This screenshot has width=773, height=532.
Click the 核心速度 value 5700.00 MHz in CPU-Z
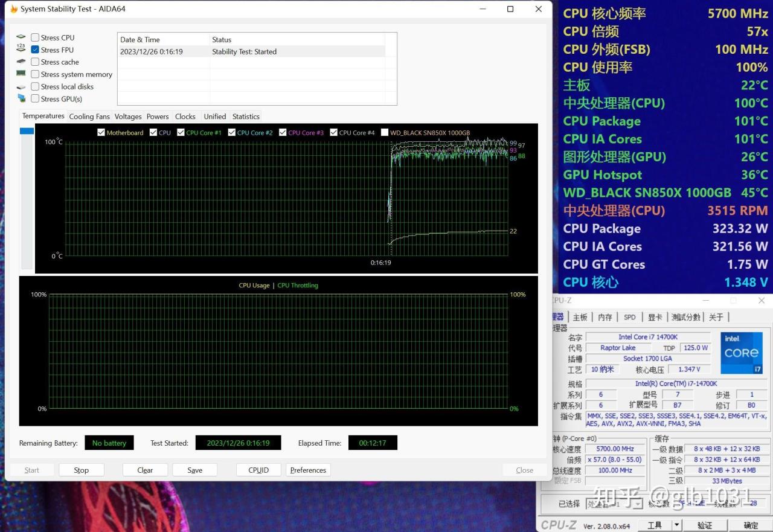point(615,449)
